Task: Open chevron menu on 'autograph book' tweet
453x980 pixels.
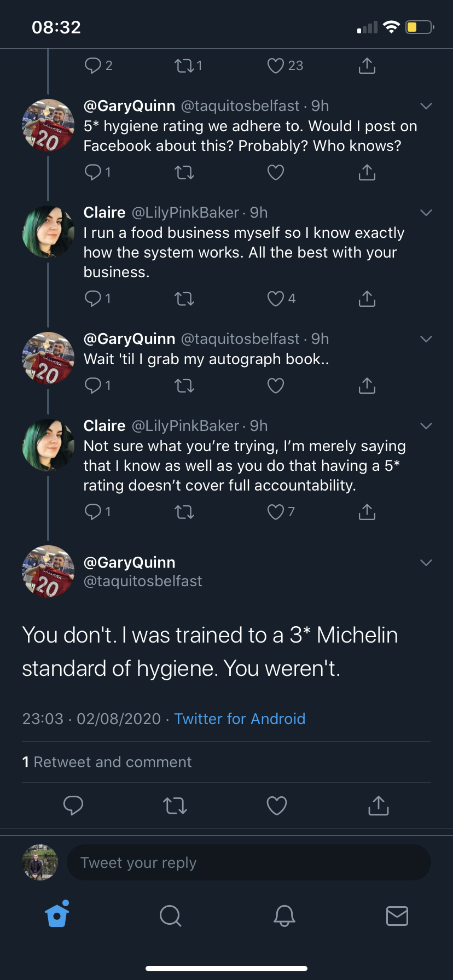Action: [426, 339]
